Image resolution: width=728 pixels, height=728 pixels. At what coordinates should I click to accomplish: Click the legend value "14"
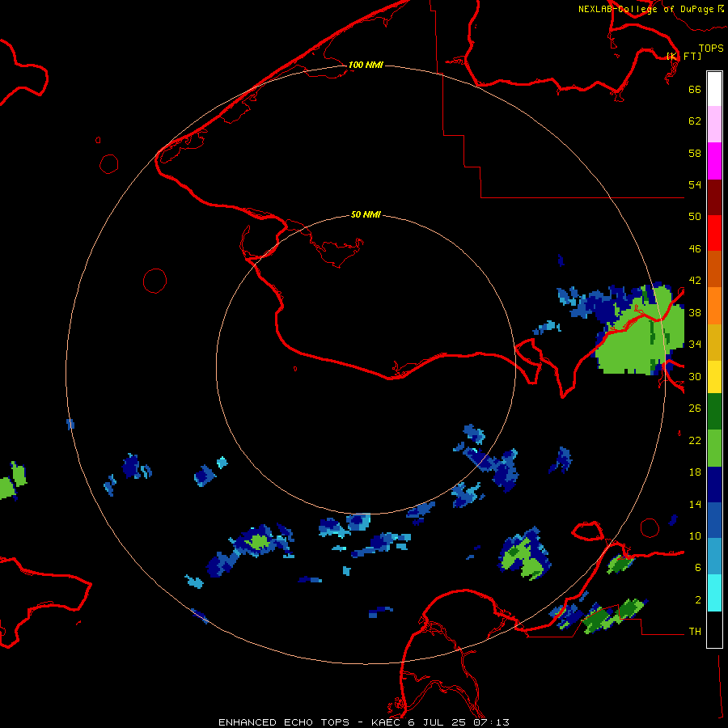tap(695, 505)
